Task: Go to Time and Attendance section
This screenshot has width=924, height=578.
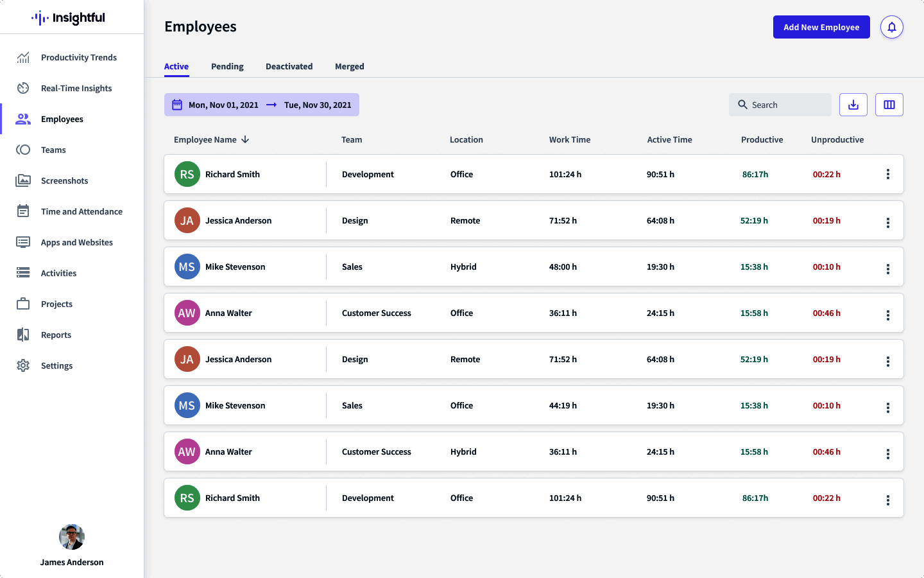Action: pyautogui.click(x=81, y=212)
